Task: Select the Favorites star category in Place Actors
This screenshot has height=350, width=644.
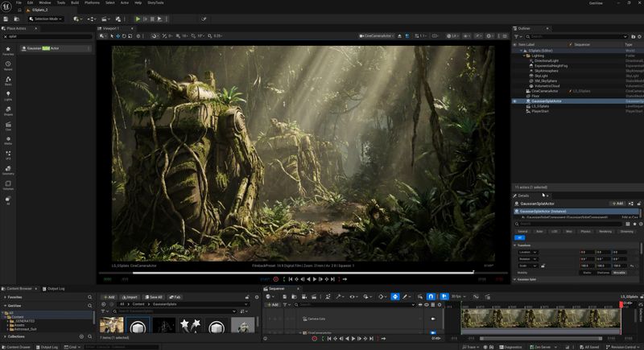Action: tap(8, 51)
